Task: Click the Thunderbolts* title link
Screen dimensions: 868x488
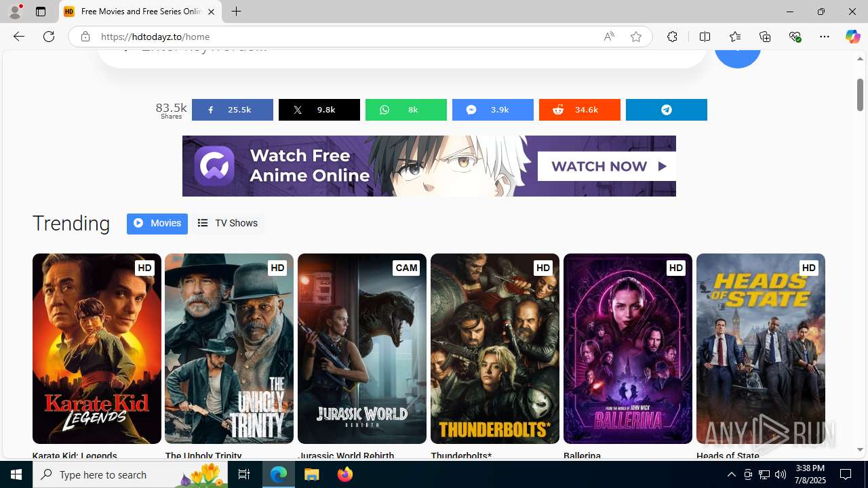Action: click(x=461, y=455)
